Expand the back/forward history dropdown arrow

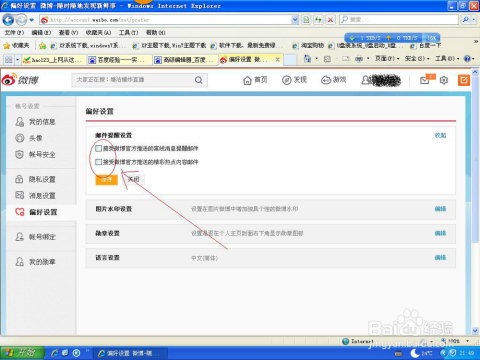[x=32, y=20]
